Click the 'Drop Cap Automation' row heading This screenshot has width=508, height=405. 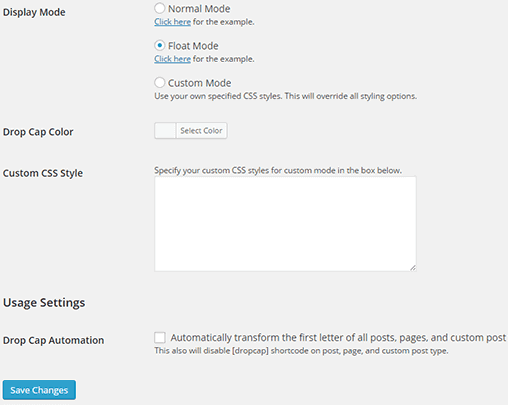pyautogui.click(x=53, y=340)
